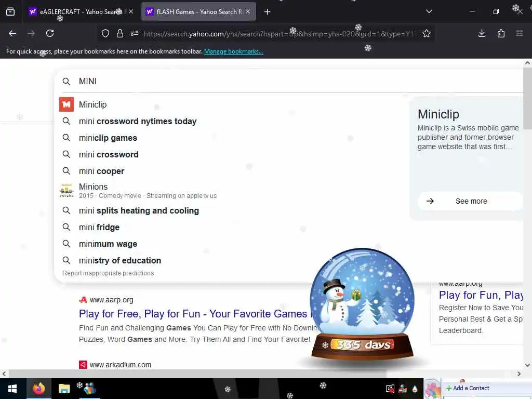Open the Windows Start menu
Screen dimensions: 532x399
point(12,389)
